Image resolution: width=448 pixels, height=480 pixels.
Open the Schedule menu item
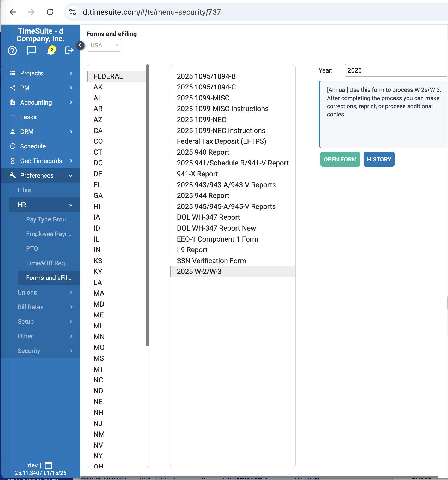click(x=33, y=146)
